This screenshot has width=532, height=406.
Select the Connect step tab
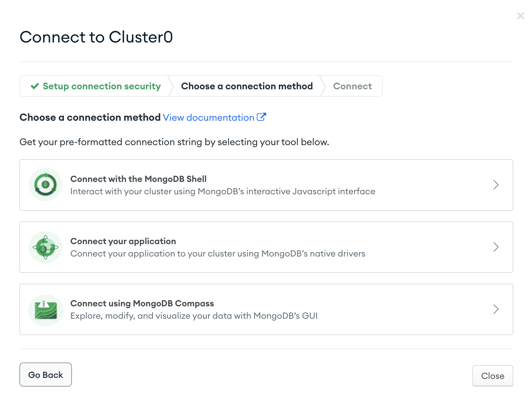(352, 86)
